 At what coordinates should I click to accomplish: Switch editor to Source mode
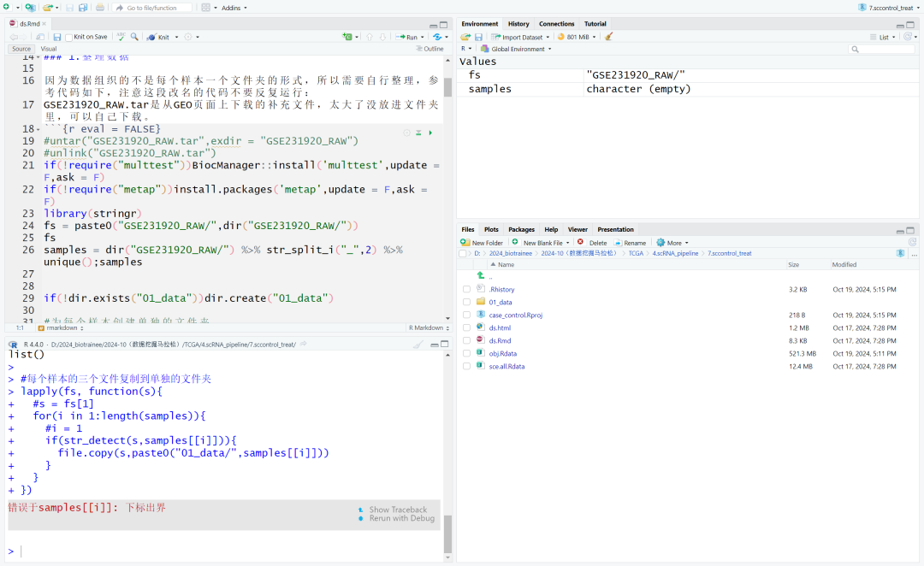click(21, 49)
